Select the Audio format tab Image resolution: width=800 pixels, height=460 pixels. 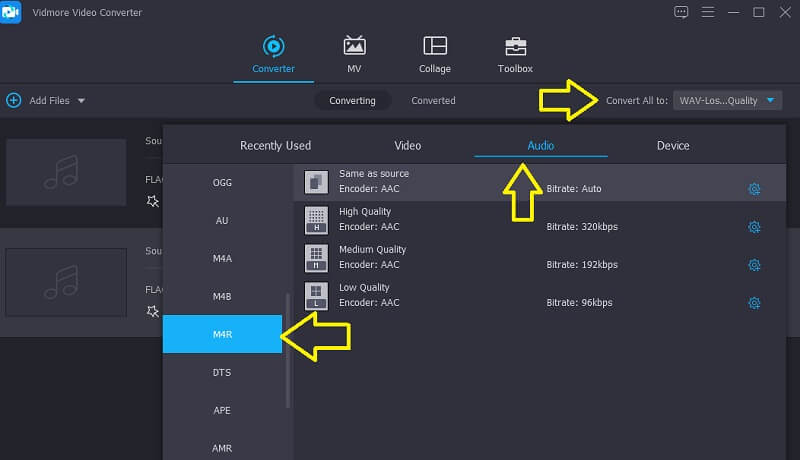coord(541,146)
